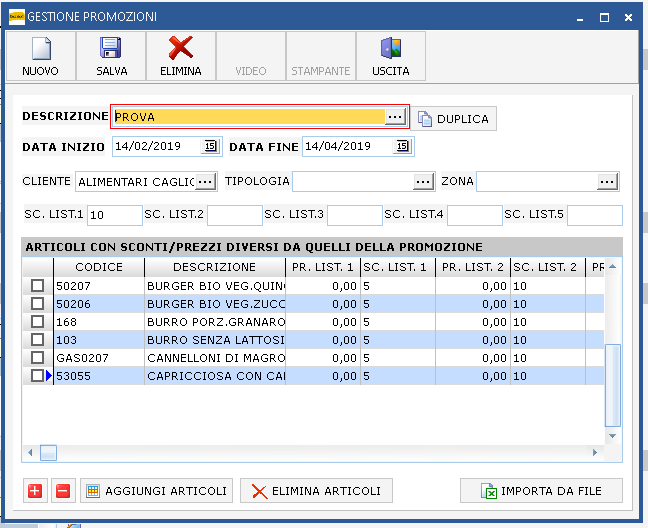Click the PR. LIST. 2 column header

tap(473, 267)
